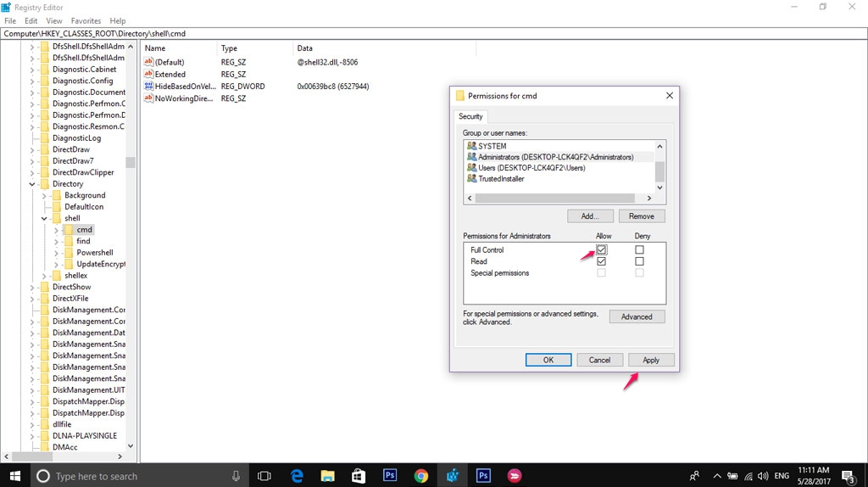Click the Task View icon
Image resolution: width=868 pixels, height=487 pixels.
coord(264,476)
